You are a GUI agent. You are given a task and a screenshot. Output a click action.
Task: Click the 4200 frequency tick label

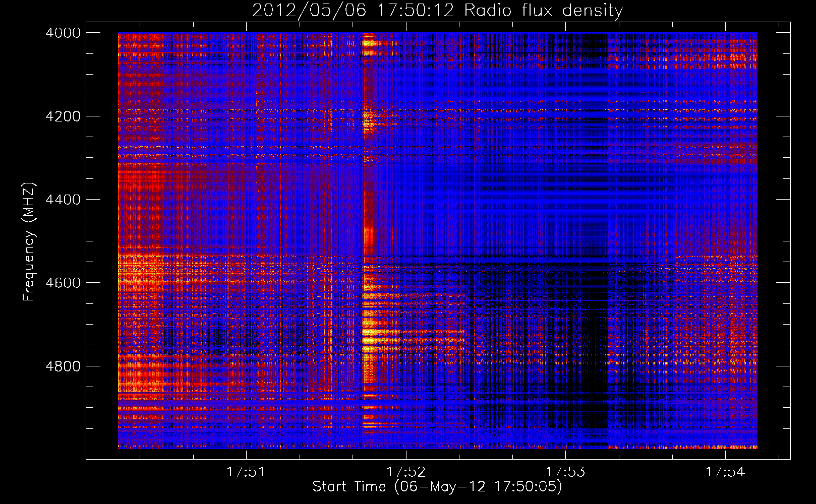click(63, 116)
